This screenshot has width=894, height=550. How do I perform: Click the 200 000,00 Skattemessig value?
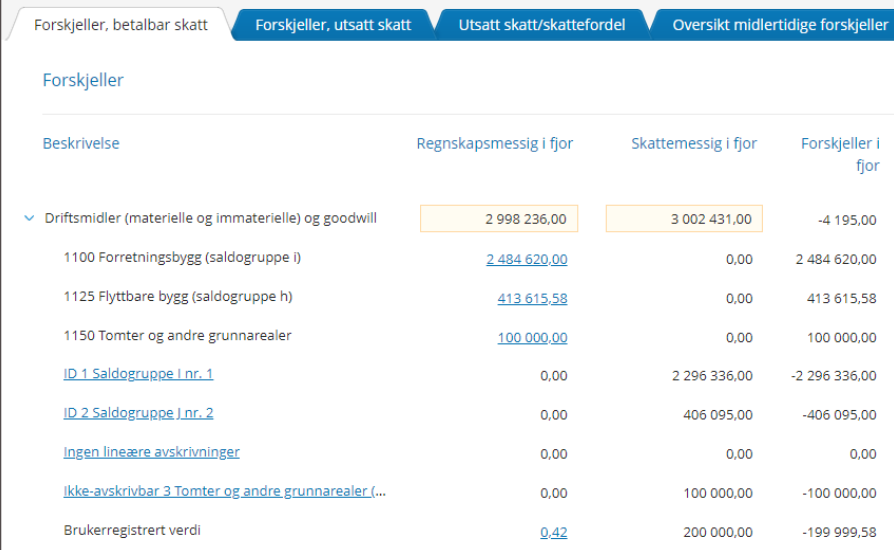pos(718,532)
